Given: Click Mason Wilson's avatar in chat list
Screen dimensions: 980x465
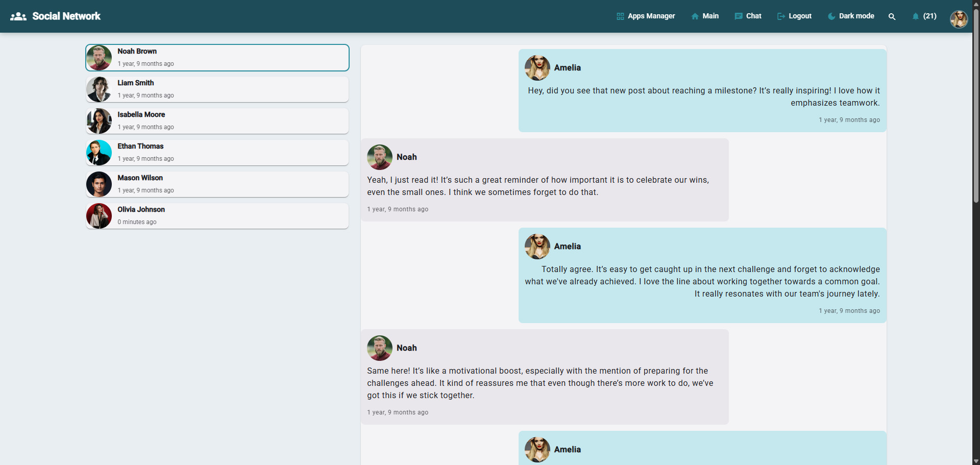Looking at the screenshot, I should [x=99, y=184].
